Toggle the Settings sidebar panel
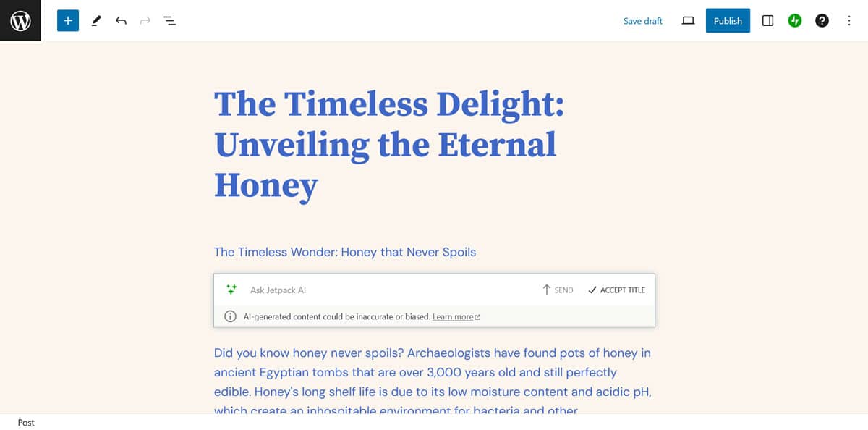The image size is (868, 430). pyautogui.click(x=768, y=21)
